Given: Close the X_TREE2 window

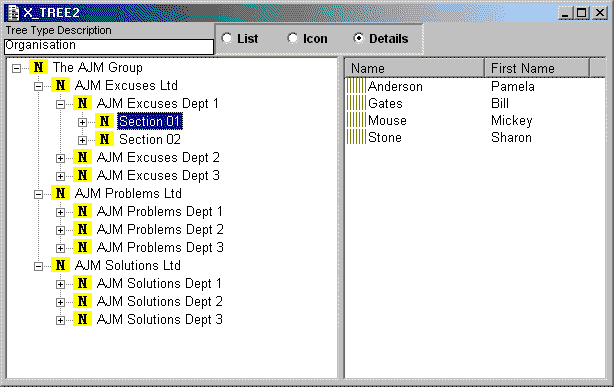Looking at the screenshot, I should [600, 13].
